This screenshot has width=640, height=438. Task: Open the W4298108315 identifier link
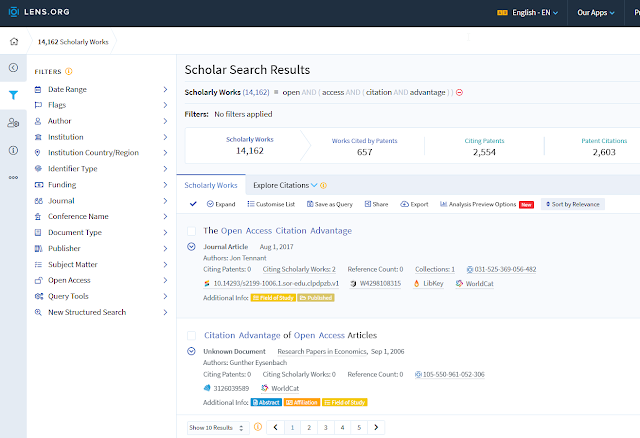coord(376,283)
